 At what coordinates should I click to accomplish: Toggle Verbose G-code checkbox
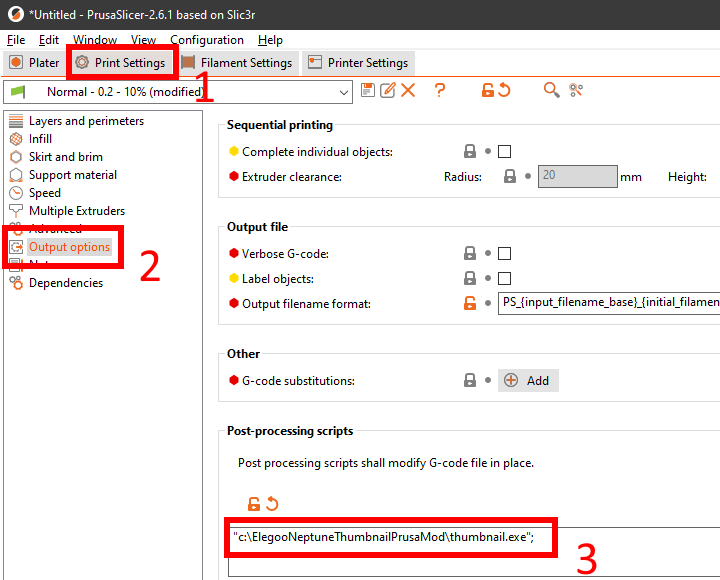tap(504, 253)
